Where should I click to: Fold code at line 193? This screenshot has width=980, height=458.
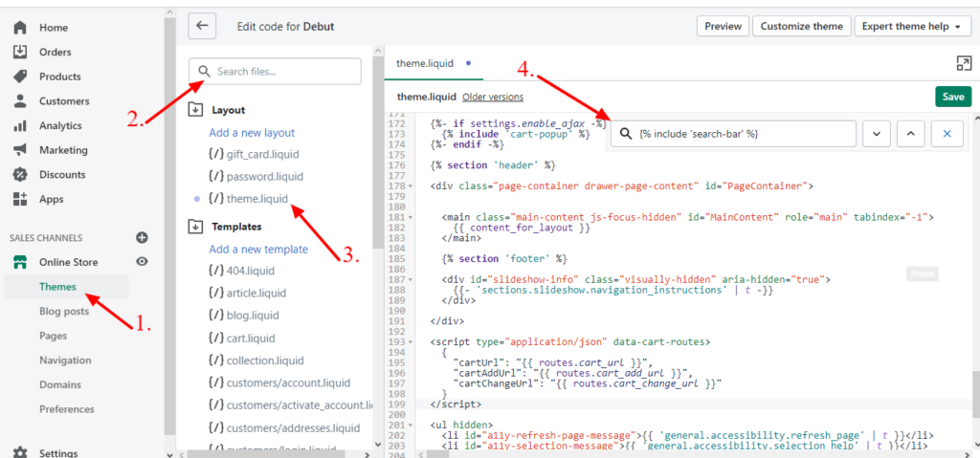[x=410, y=341]
